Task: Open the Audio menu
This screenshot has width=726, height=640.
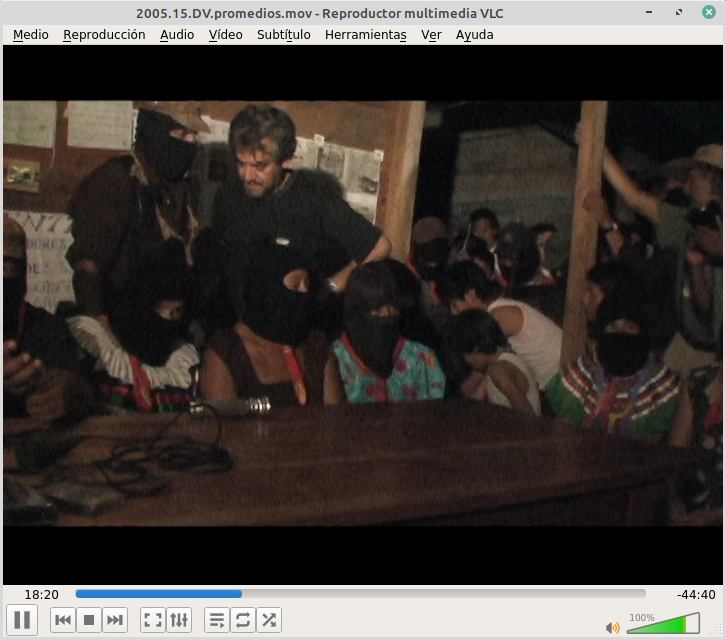Action: pos(177,35)
